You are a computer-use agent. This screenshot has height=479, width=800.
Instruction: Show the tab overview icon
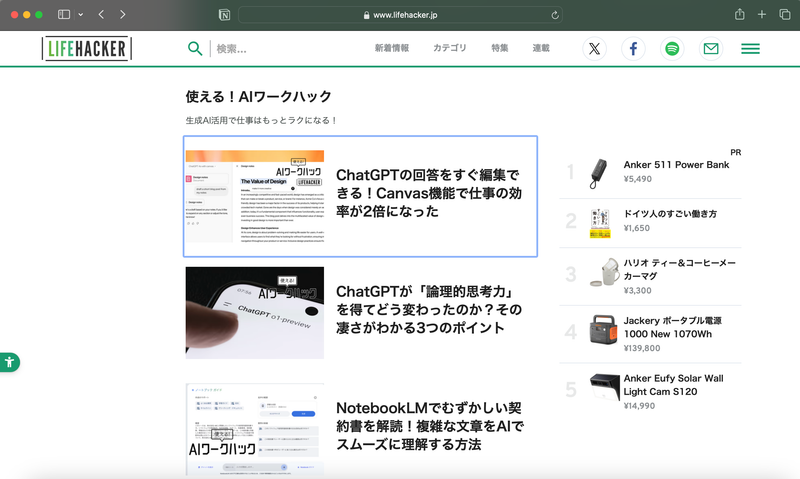point(785,14)
